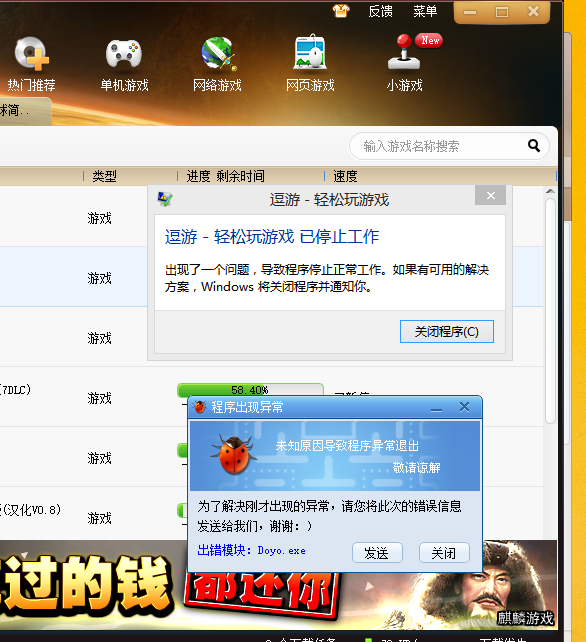This screenshot has width=586, height=642.
Task: Maximize the 逗游 main window
Action: coord(502,13)
